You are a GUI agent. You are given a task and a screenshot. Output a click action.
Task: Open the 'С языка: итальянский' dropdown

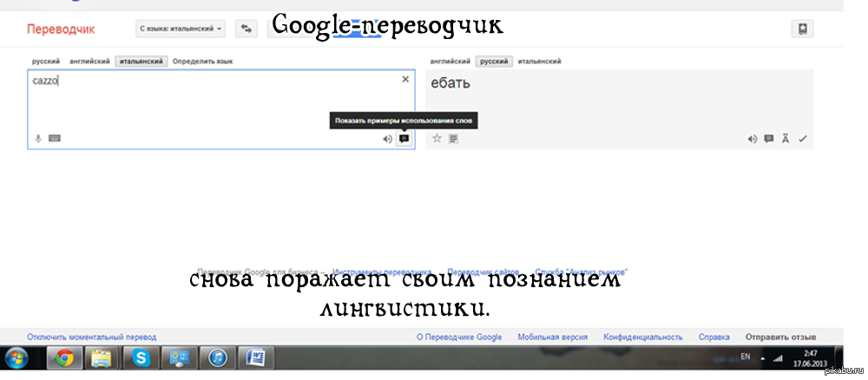(181, 29)
